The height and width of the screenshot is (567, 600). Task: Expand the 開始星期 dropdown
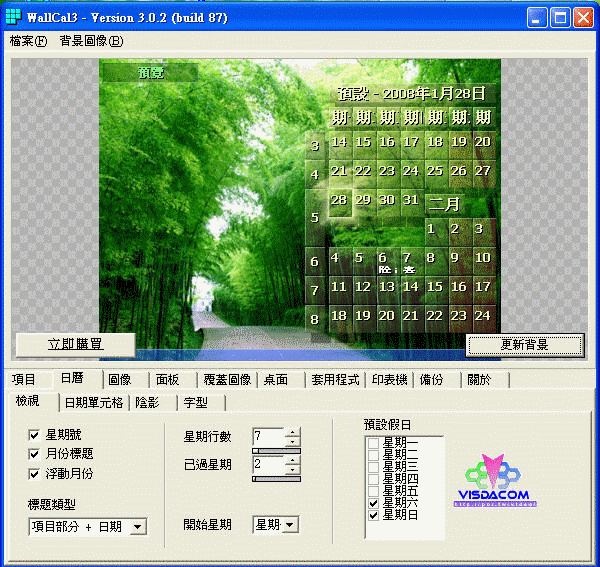click(x=290, y=524)
